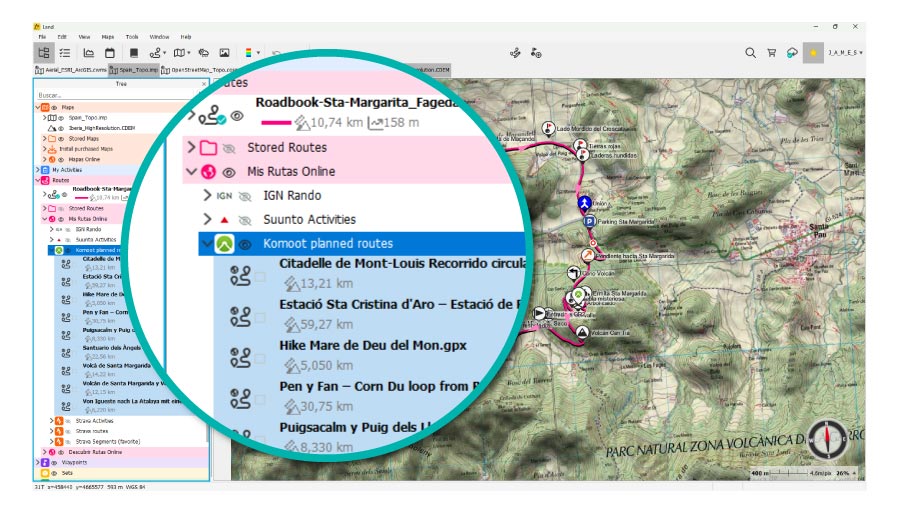Switch to the OpenStreetMap_Topo tab

coord(199,70)
